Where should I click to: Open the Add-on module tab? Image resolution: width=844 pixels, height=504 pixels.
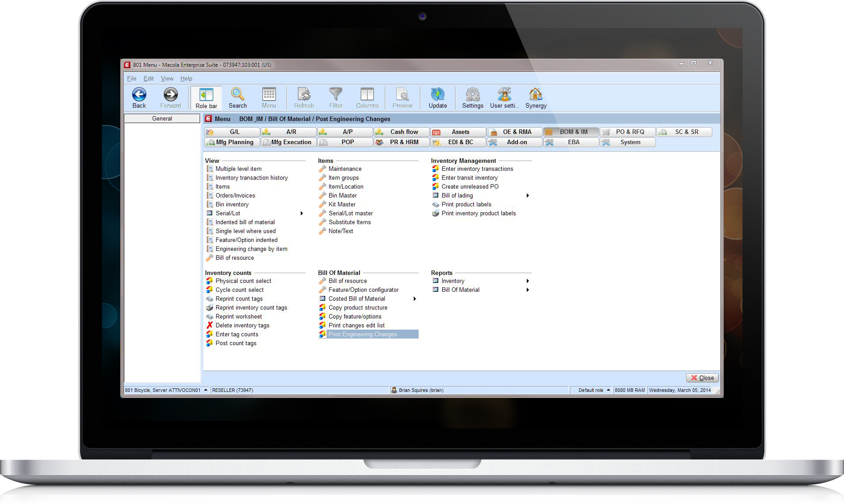click(x=515, y=142)
